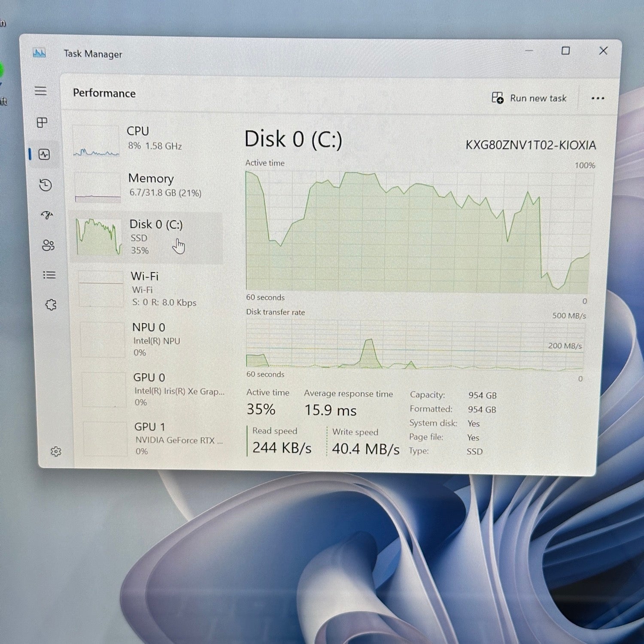Click Run new task button

(x=529, y=98)
